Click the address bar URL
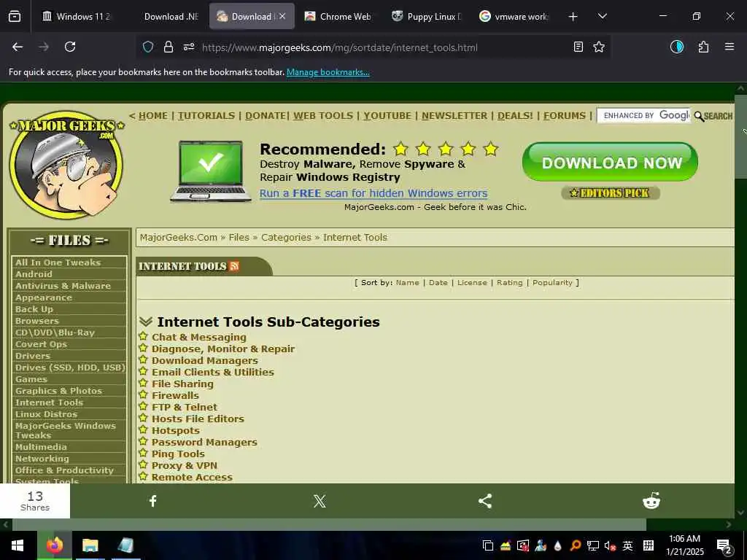Image resolution: width=747 pixels, height=560 pixels. coord(339,47)
